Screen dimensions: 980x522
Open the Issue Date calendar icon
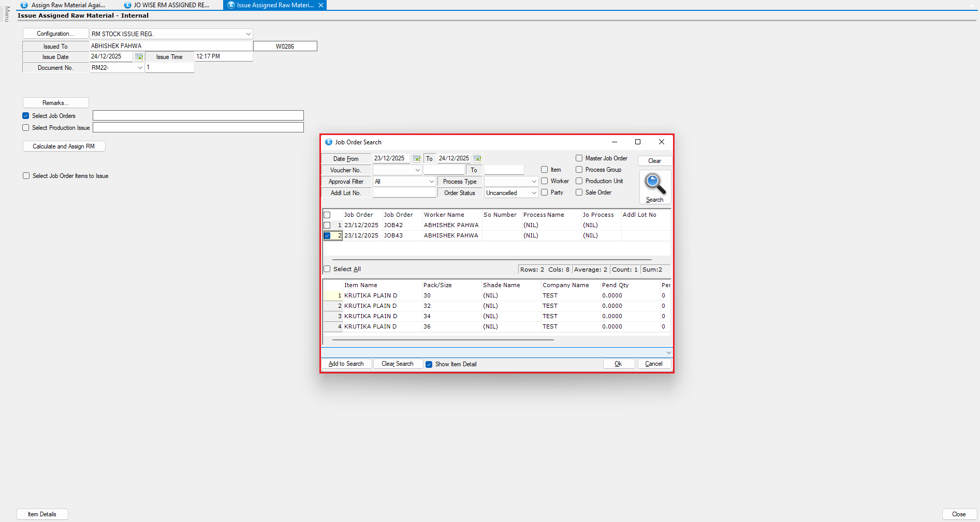point(139,57)
